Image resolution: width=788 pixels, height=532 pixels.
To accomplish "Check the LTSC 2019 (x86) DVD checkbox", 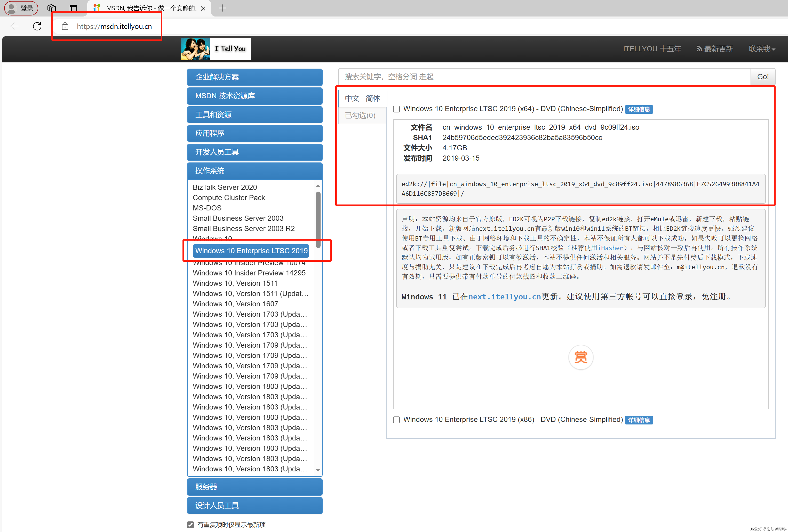I will [396, 420].
